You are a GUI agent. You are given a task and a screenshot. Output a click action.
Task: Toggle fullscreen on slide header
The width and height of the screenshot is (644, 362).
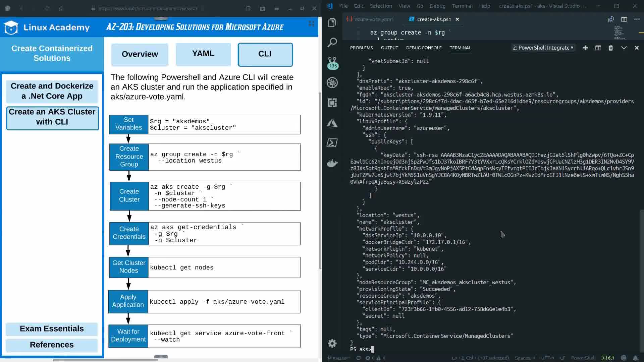[x=311, y=23]
